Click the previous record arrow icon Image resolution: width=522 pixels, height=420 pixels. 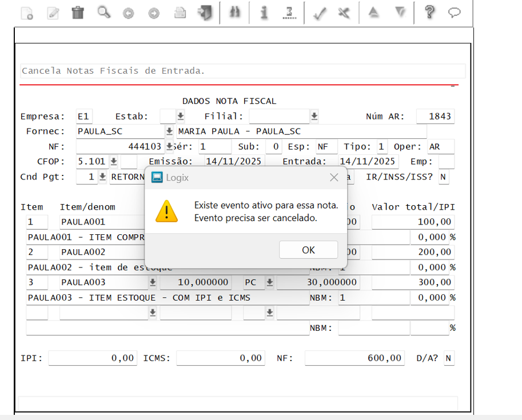127,13
